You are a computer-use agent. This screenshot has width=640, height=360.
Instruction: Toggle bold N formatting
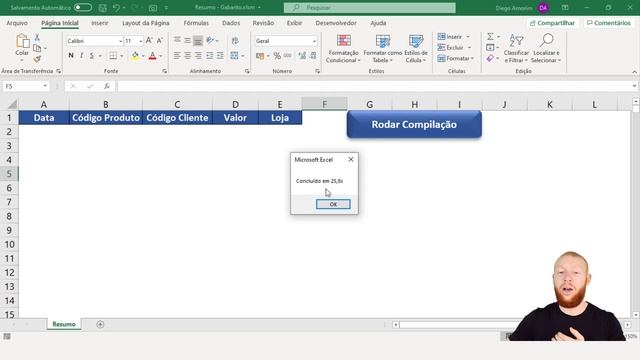point(71,56)
